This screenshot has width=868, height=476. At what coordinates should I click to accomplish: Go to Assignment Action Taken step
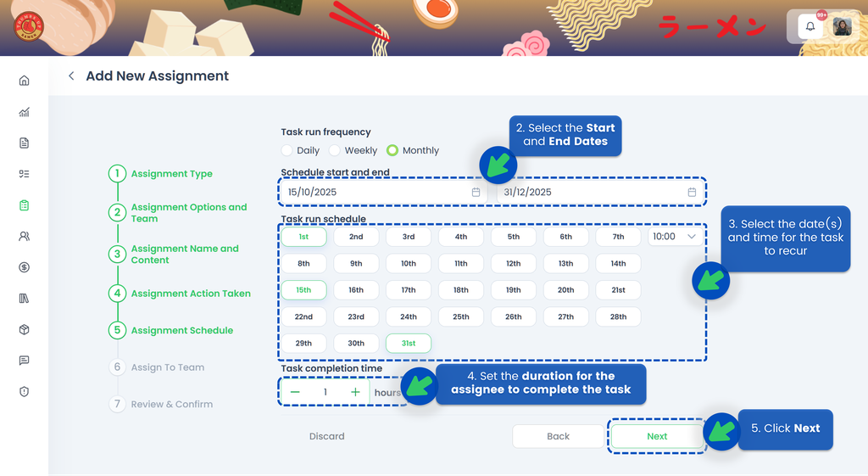point(190,294)
